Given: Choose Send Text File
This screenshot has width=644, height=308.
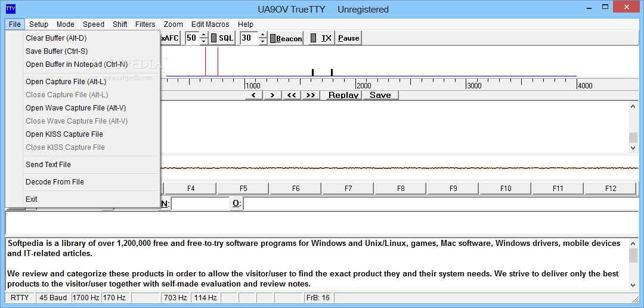Looking at the screenshot, I should (83, 165).
